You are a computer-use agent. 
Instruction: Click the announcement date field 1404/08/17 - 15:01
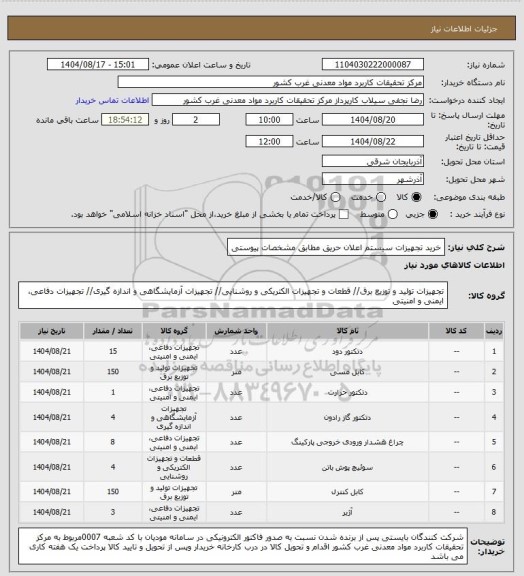click(98, 64)
